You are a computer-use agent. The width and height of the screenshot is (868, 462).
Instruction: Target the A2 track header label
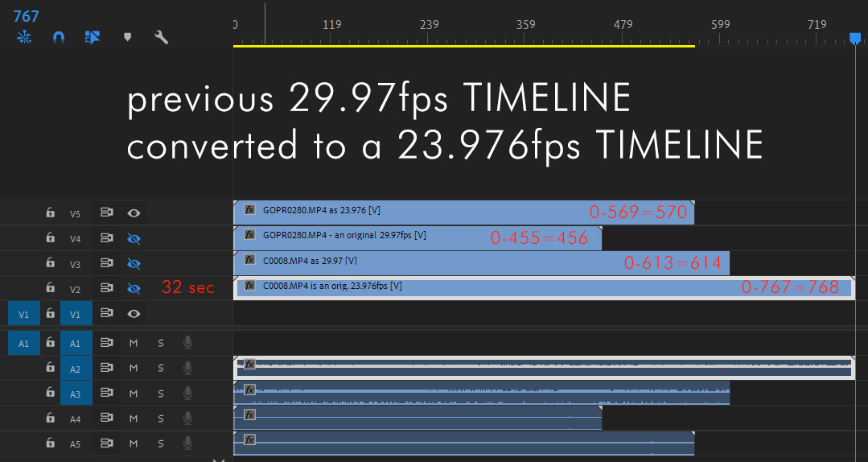tap(76, 369)
